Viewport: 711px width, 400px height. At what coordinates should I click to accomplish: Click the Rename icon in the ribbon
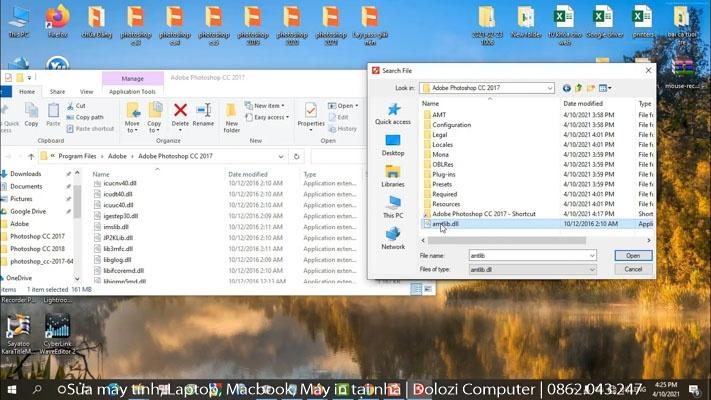point(203,115)
